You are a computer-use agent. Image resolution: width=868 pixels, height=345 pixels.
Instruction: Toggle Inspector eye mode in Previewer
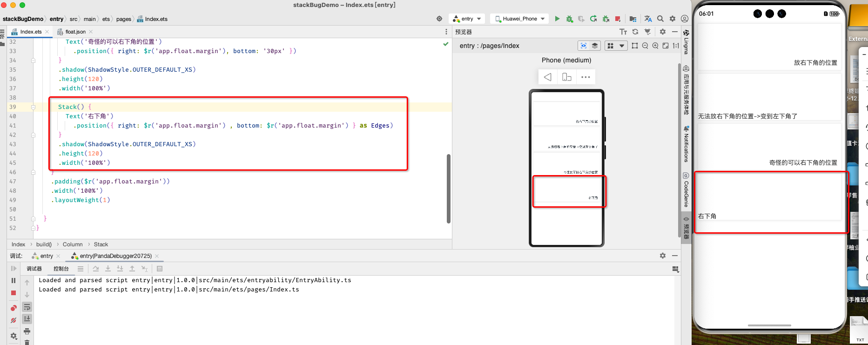583,46
